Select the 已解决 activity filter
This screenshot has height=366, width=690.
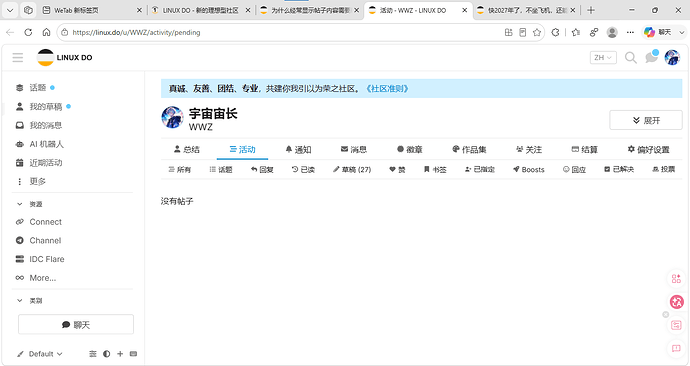(619, 169)
